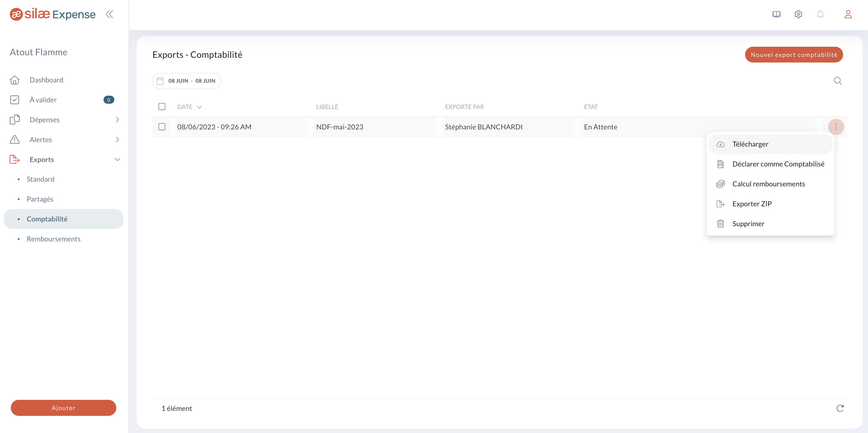Open the Remboursements exports page
The height and width of the screenshot is (433, 868).
[54, 239]
